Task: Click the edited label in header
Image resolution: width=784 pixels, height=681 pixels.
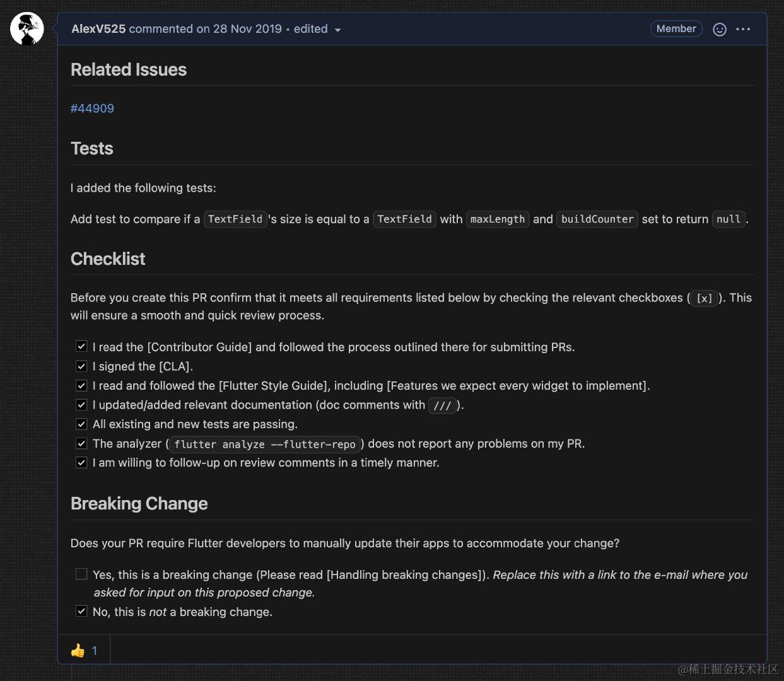Action: [x=310, y=29]
